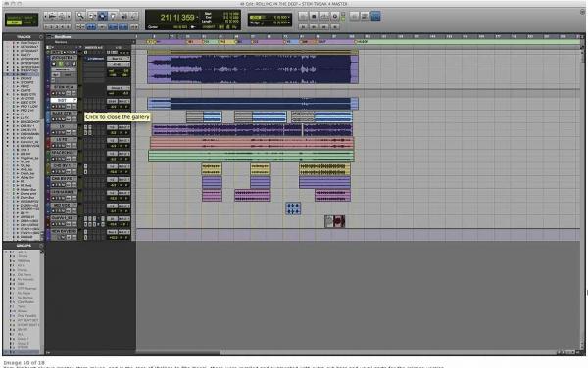588x368 pixels.
Task: Select the large acoustic waveform clip
Action: (253, 69)
